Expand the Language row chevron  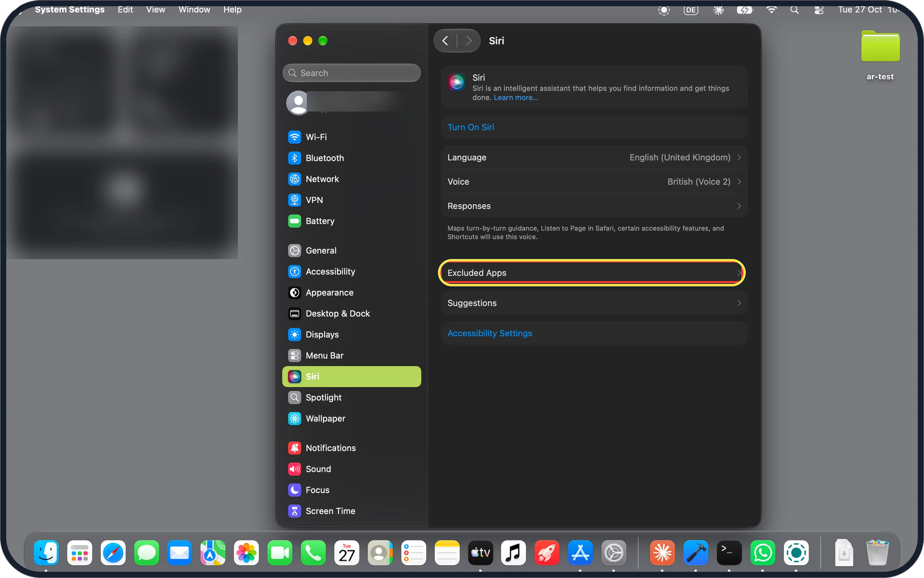click(739, 157)
